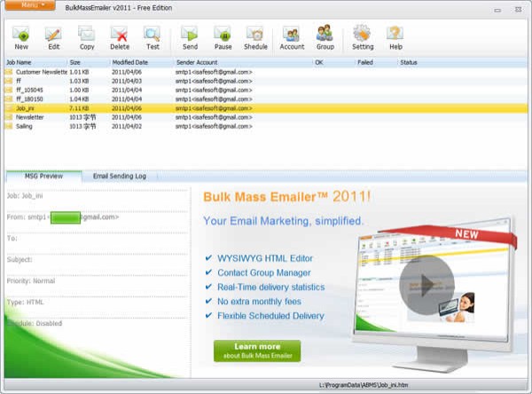Click the envelope icon beside Sailing

click(x=9, y=126)
